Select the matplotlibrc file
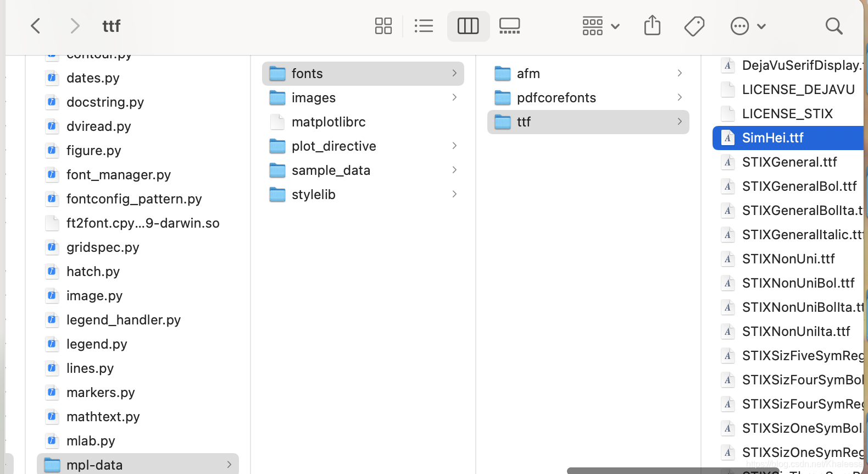Image resolution: width=868 pixels, height=474 pixels. 363,122
